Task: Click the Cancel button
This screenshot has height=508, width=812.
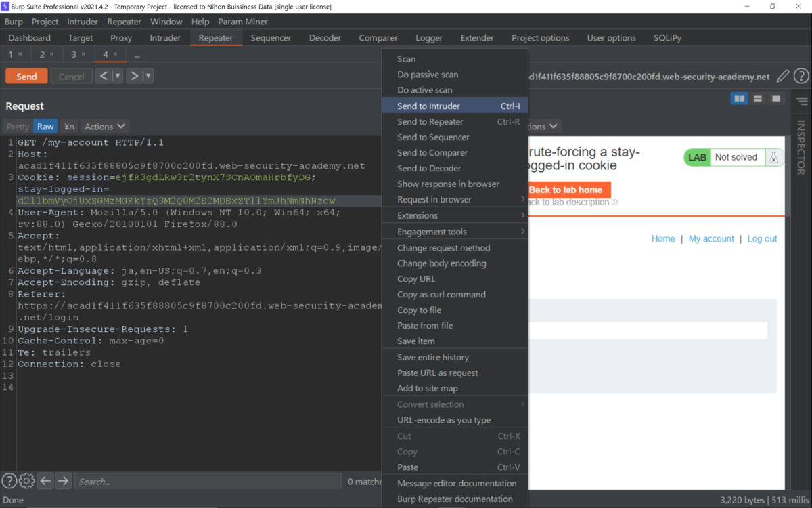Action: 71,76
